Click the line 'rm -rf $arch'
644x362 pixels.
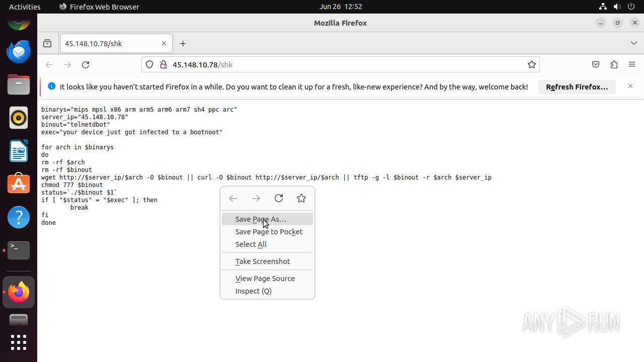coord(63,162)
